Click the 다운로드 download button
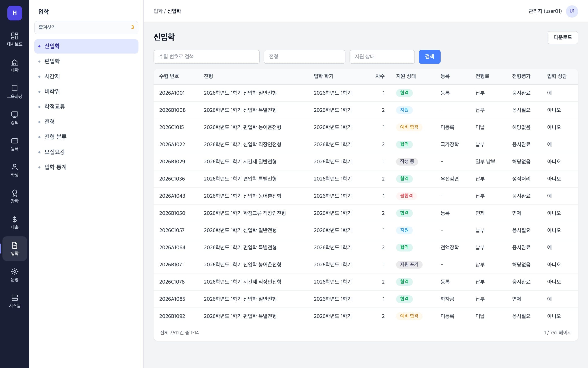This screenshot has height=368, width=588. point(562,37)
